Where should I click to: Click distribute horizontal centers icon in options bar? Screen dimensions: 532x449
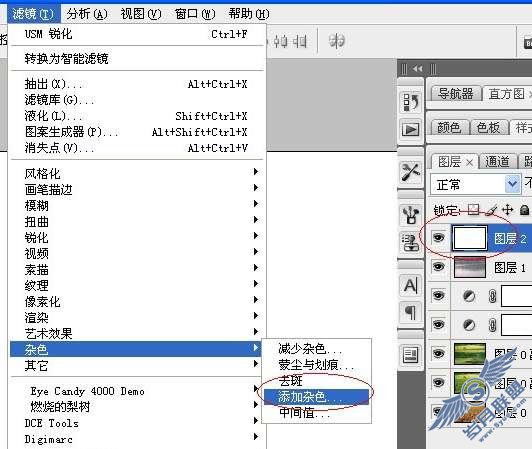pyautogui.click(x=280, y=41)
